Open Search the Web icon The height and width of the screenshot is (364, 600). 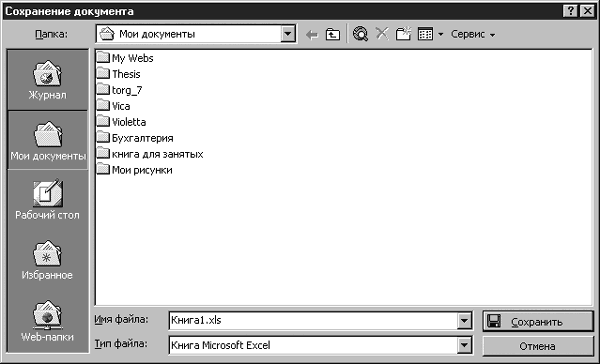[x=360, y=34]
